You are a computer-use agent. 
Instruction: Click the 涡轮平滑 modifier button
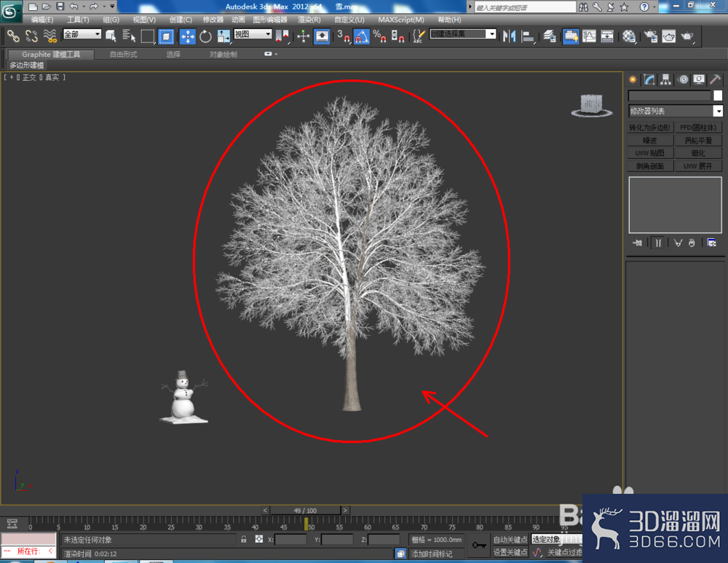click(698, 141)
